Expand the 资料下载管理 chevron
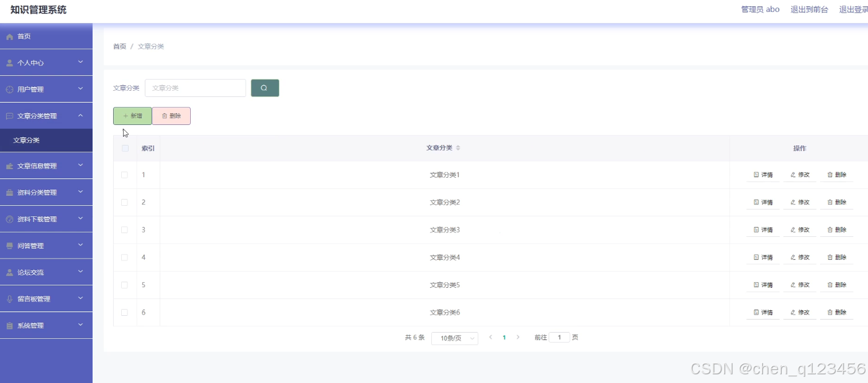868x383 pixels. pyautogui.click(x=80, y=219)
